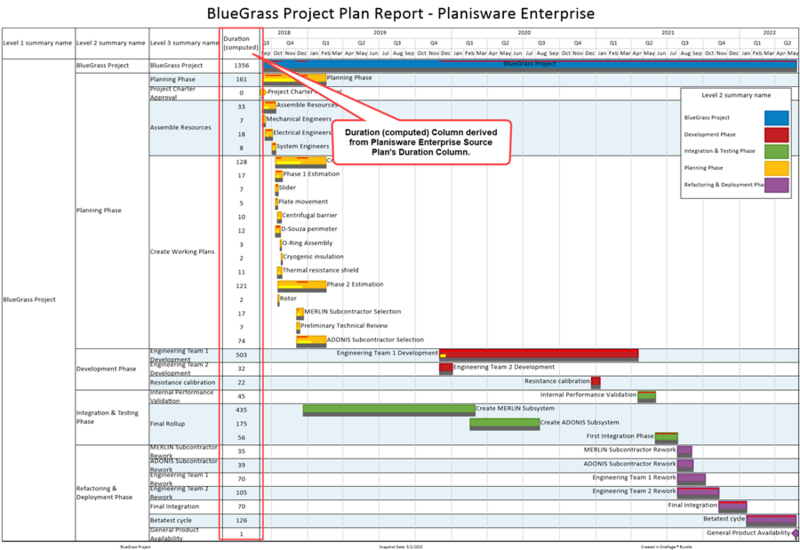This screenshot has width=800, height=550.
Task: Select the Create MERLIN Subsystem green bar
Action: click(389, 410)
